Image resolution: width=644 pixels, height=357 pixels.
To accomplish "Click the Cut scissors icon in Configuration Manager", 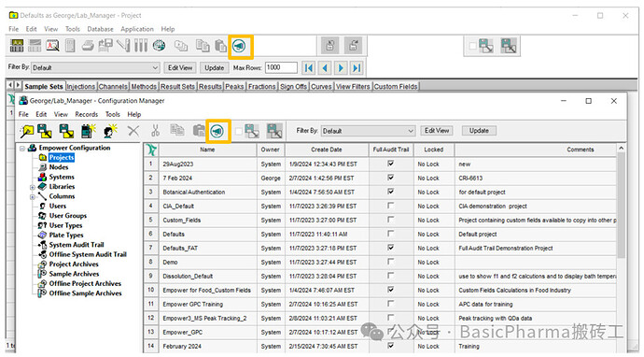I will tap(155, 131).
